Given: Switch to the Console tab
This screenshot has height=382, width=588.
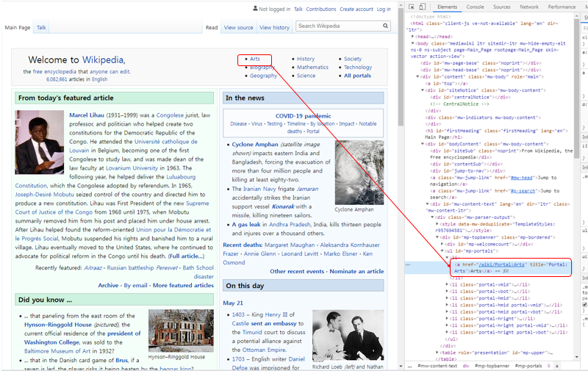Looking at the screenshot, I should click(x=475, y=7).
